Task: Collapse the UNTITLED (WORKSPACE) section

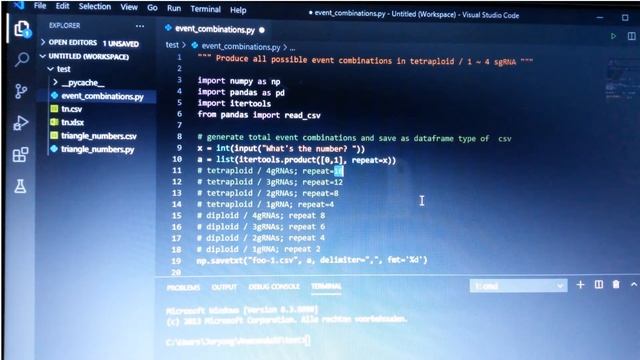Action: pos(85,56)
